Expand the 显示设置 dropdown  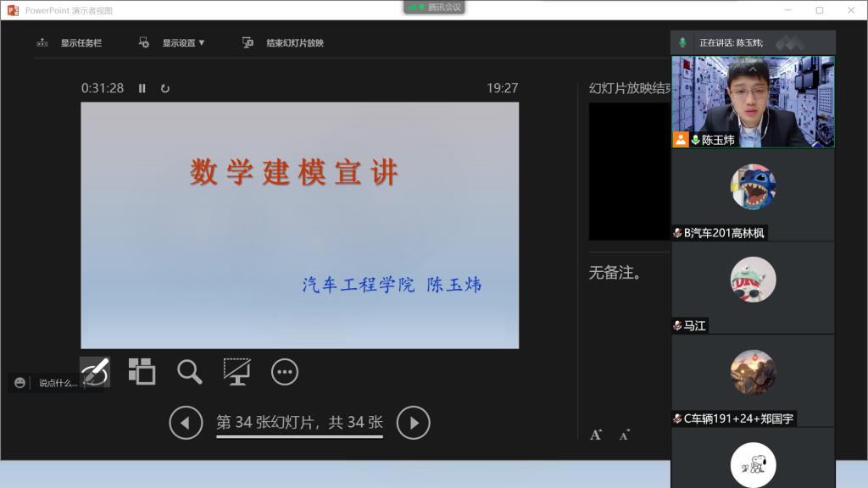coord(174,42)
